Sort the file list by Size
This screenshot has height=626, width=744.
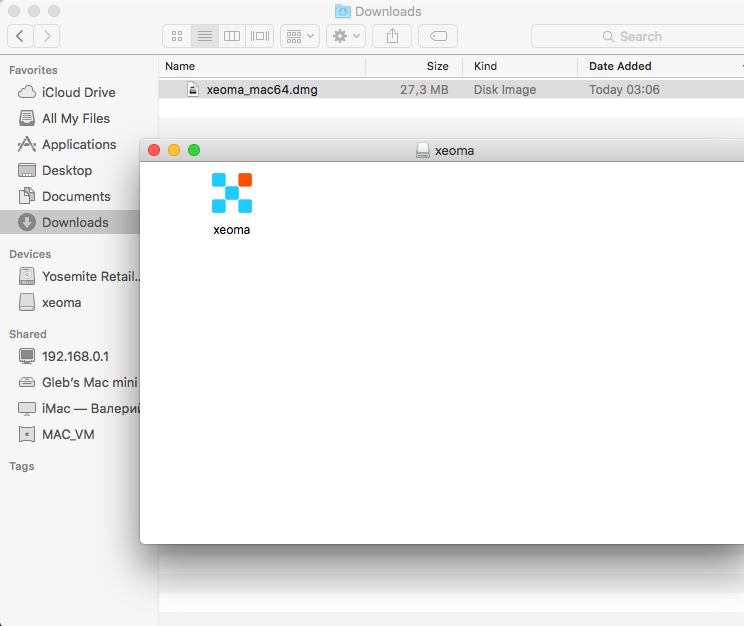pos(414,66)
